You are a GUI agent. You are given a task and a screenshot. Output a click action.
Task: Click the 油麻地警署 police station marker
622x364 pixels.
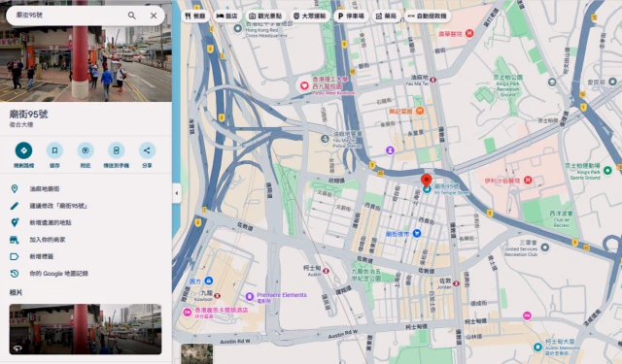pyautogui.click(x=325, y=139)
